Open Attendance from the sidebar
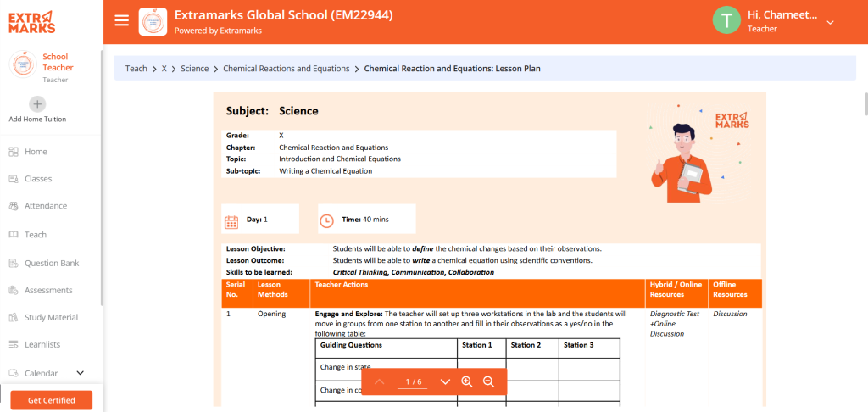868x412 pixels. pyautogui.click(x=46, y=205)
